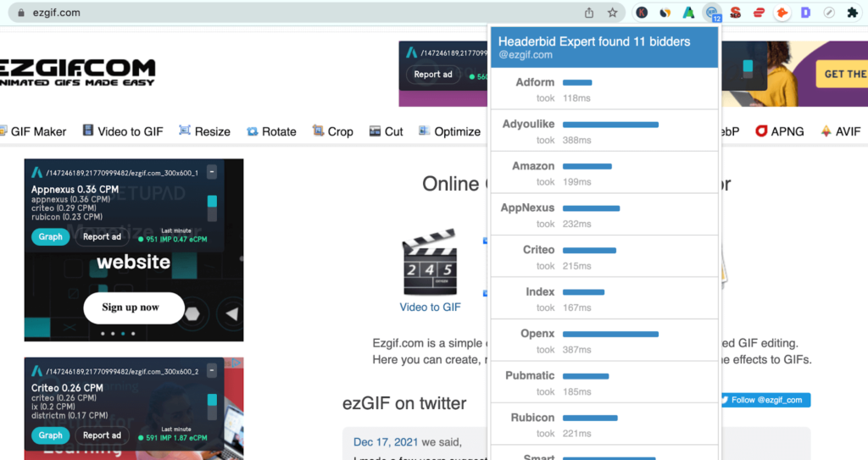This screenshot has width=868, height=460.
Task: Select Resize in the navigation bar
Action: (203, 131)
